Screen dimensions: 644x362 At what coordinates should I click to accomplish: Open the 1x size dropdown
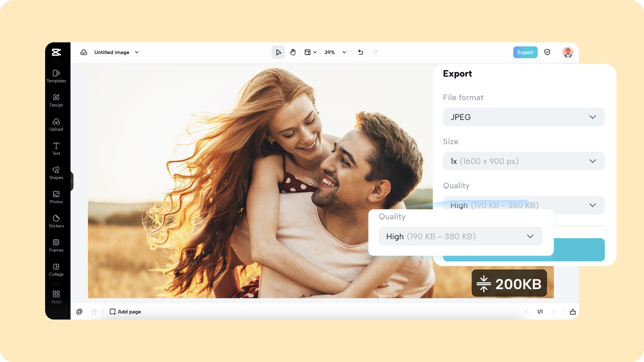(x=524, y=161)
